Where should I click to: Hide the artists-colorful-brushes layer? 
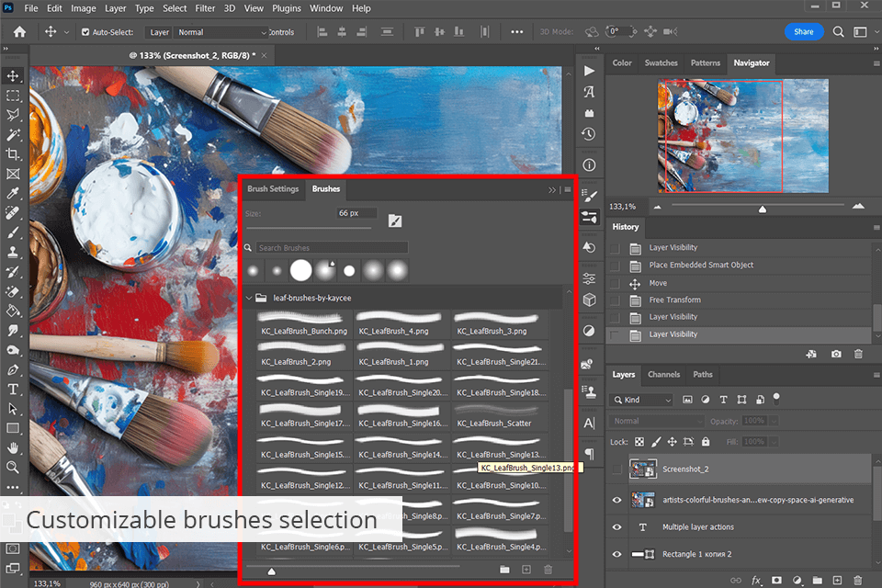point(616,500)
